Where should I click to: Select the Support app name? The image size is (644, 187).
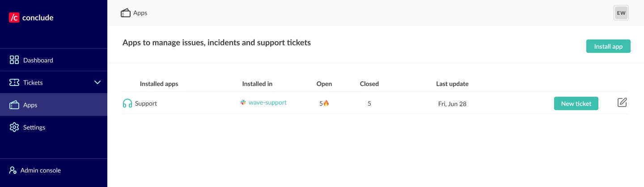146,103
